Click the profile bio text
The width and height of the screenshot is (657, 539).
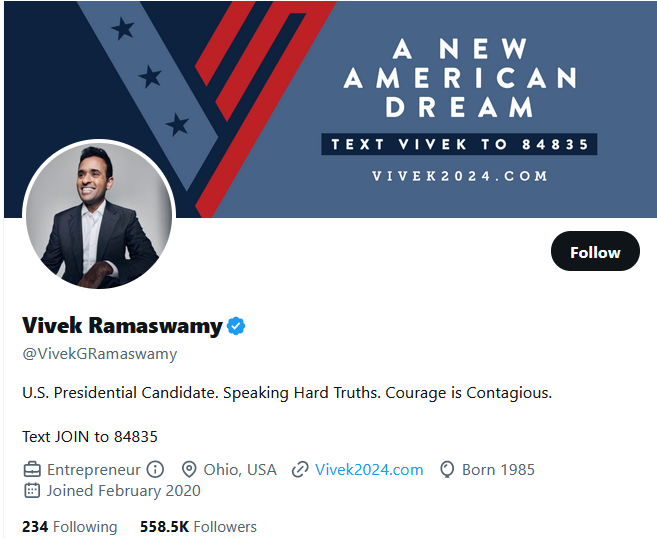[x=286, y=392]
